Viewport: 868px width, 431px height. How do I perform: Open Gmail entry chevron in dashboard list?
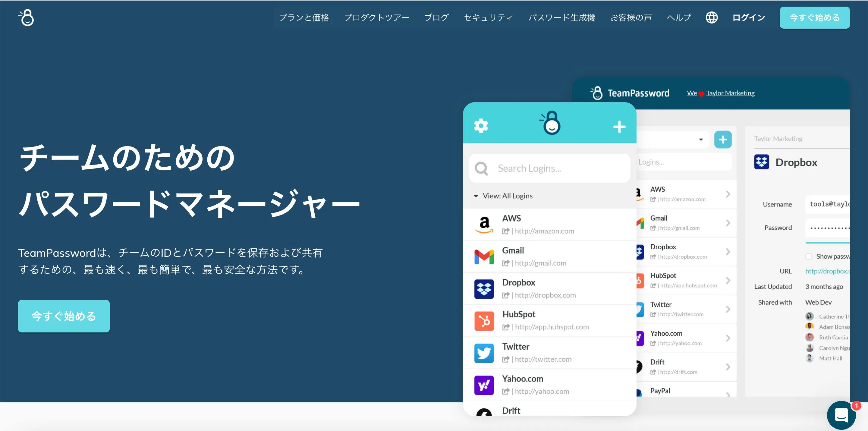(x=728, y=223)
